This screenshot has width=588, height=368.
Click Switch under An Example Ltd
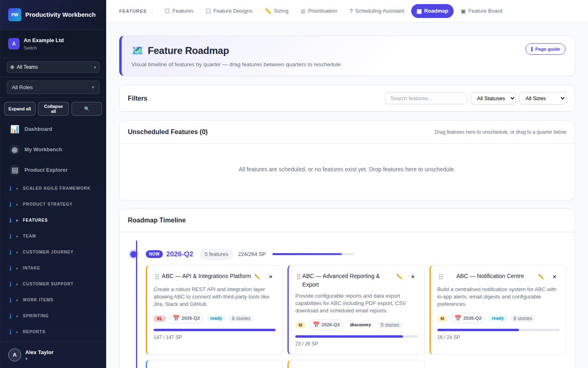(30, 48)
